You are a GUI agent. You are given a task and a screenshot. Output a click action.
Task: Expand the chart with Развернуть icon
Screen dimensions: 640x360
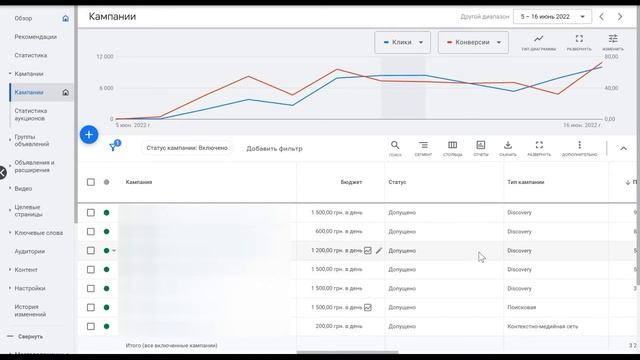pyautogui.click(x=579, y=39)
